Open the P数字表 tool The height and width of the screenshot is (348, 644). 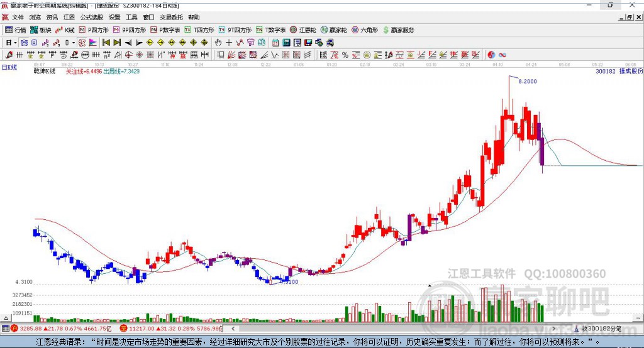coord(165,30)
